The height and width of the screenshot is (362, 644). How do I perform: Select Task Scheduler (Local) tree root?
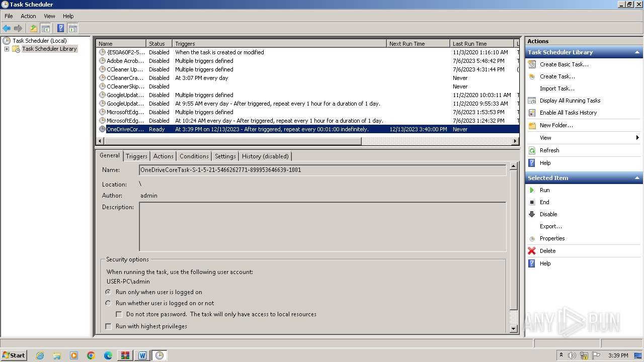39,41
